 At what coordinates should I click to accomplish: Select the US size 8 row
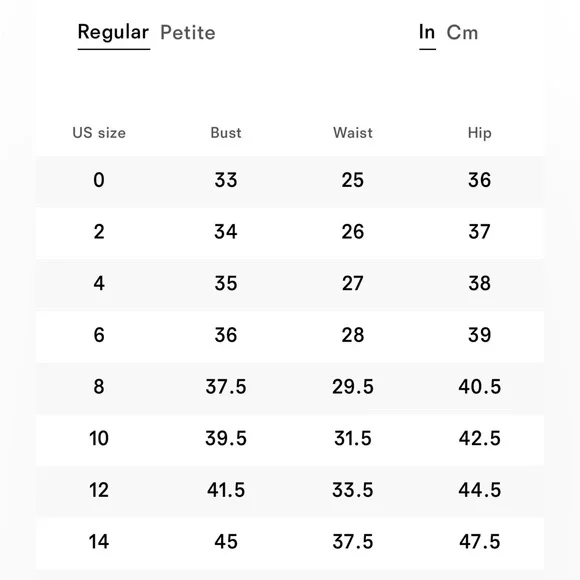tap(290, 387)
